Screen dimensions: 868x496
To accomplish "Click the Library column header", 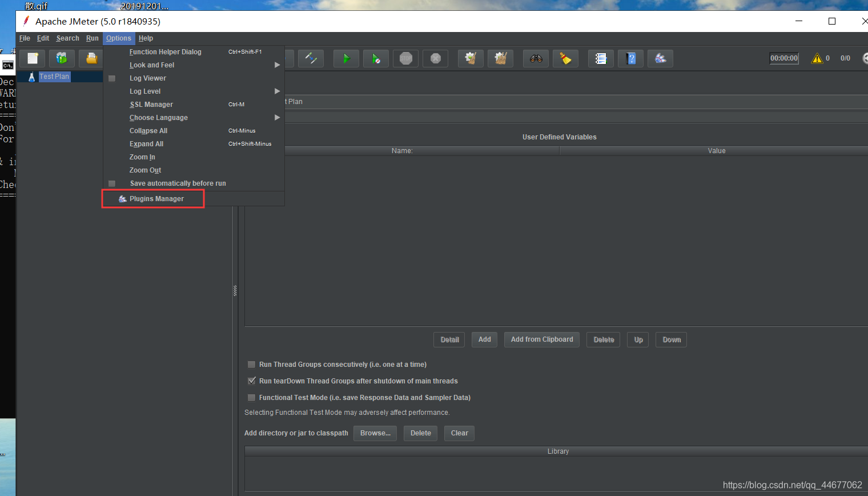I will (x=558, y=451).
